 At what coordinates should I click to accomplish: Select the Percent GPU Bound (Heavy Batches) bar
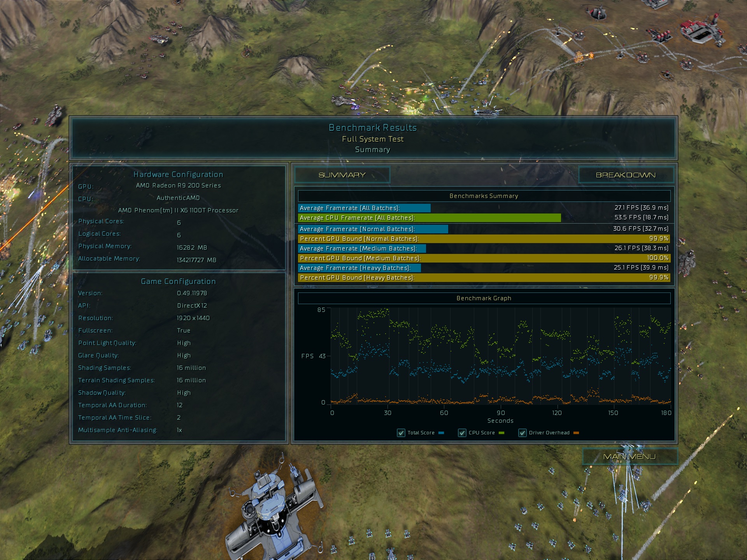[484, 278]
